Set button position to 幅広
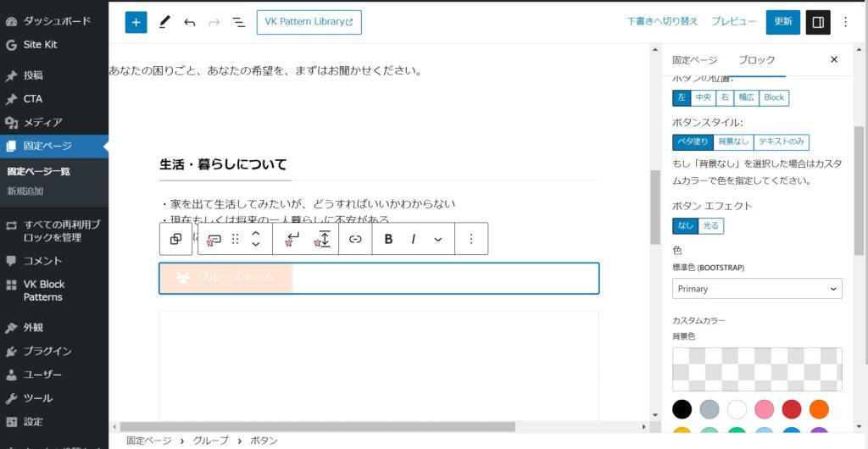Viewport: 868px width, 449px height. (x=746, y=97)
